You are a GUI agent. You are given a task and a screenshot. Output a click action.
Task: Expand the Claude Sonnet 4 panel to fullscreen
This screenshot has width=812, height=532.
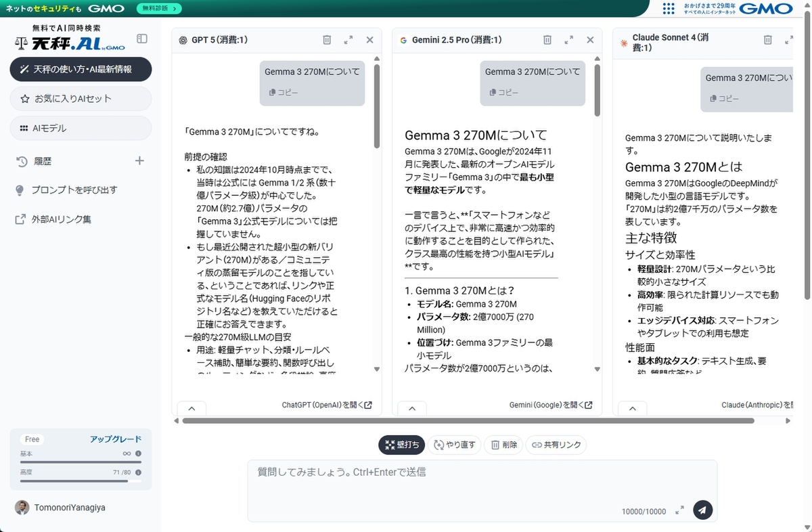[x=788, y=40]
